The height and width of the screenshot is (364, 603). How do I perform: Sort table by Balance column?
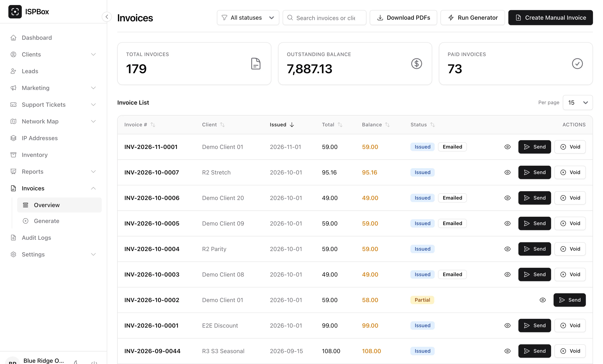376,125
